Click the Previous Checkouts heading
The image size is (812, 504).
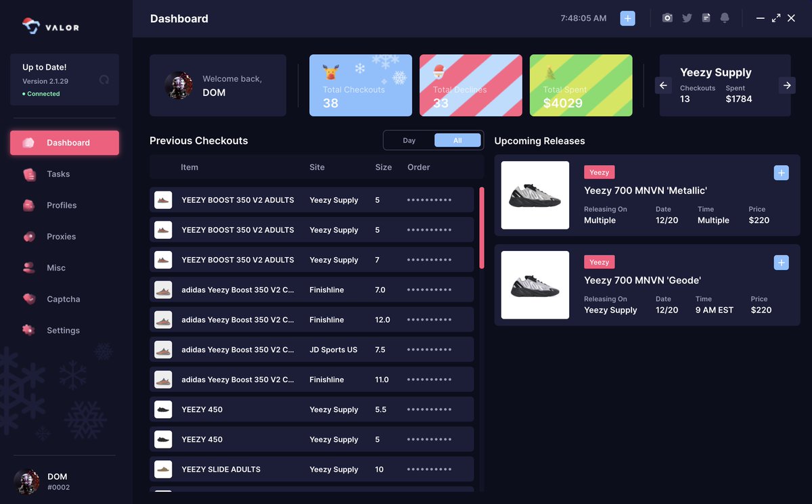pyautogui.click(x=199, y=141)
